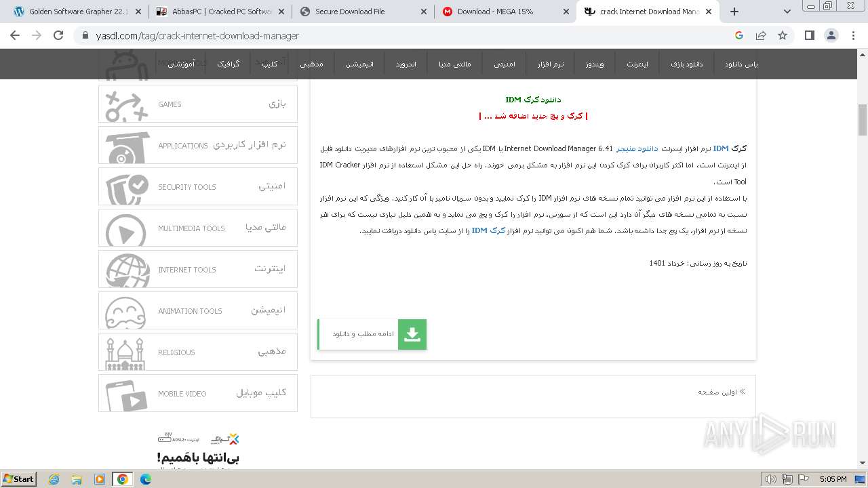Open گرافیک nav menu item

coord(228,64)
